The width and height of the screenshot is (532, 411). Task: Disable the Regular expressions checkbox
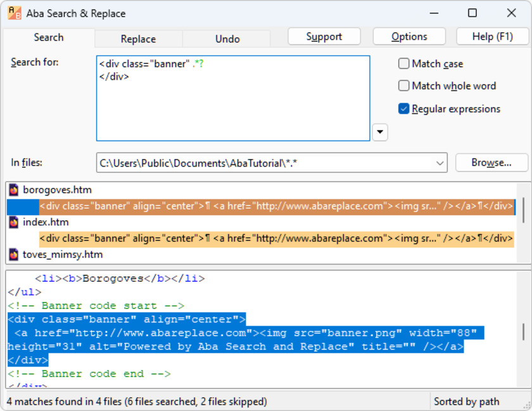pyautogui.click(x=403, y=109)
